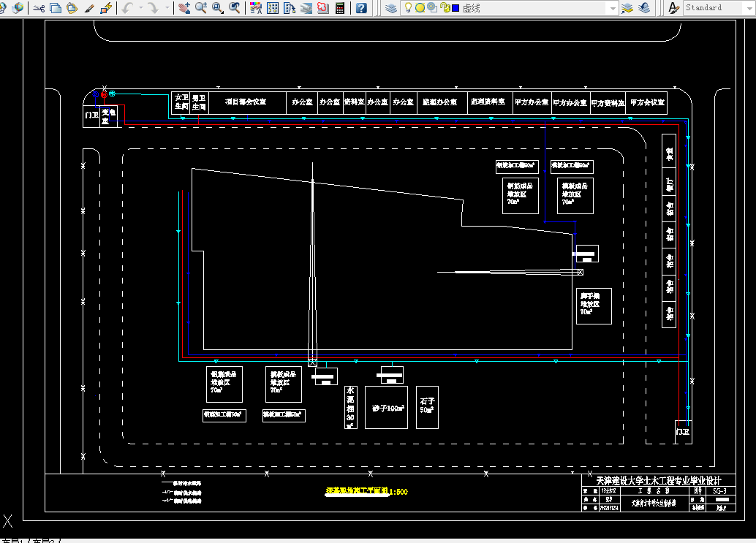The image size is (756, 543).
Task: Expand the Redo history dropdown arrow
Action: [x=167, y=8]
